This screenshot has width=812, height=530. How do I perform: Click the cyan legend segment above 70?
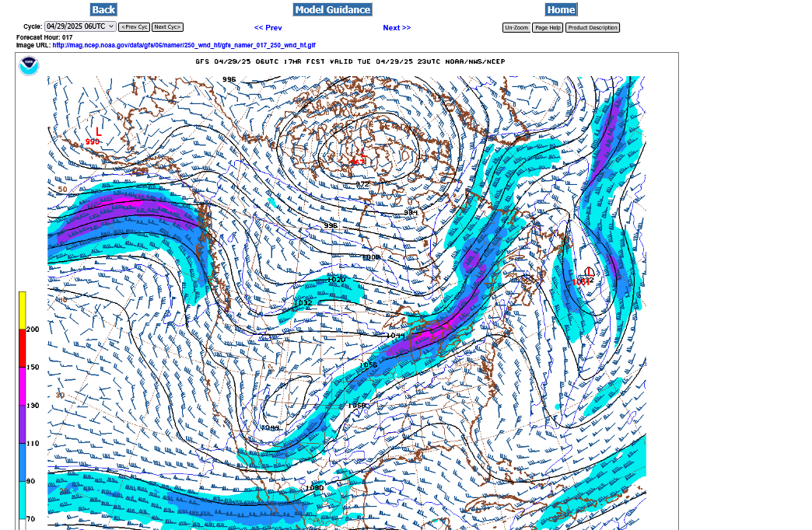(x=23, y=500)
